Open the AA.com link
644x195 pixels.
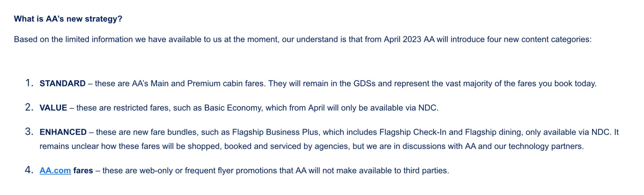pyautogui.click(x=55, y=171)
